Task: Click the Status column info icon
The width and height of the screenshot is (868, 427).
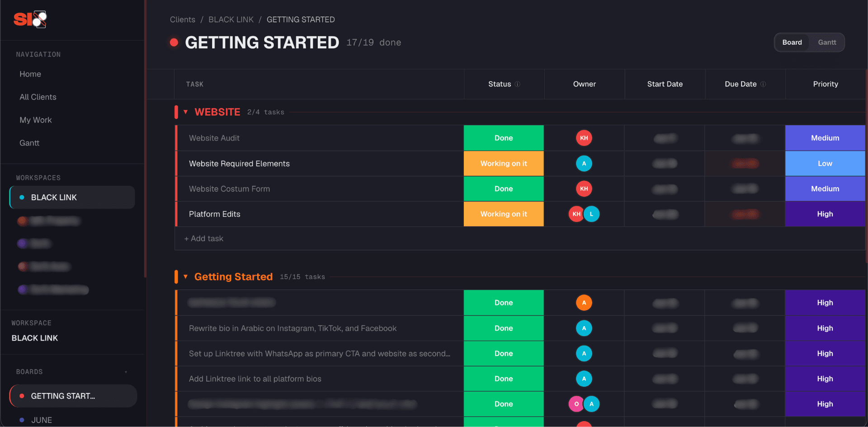Action: click(518, 84)
